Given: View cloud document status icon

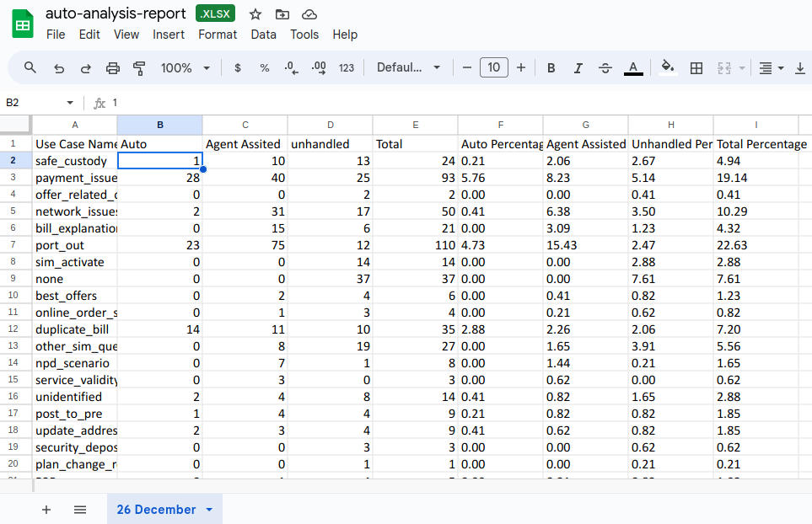Looking at the screenshot, I should pyautogui.click(x=309, y=14).
